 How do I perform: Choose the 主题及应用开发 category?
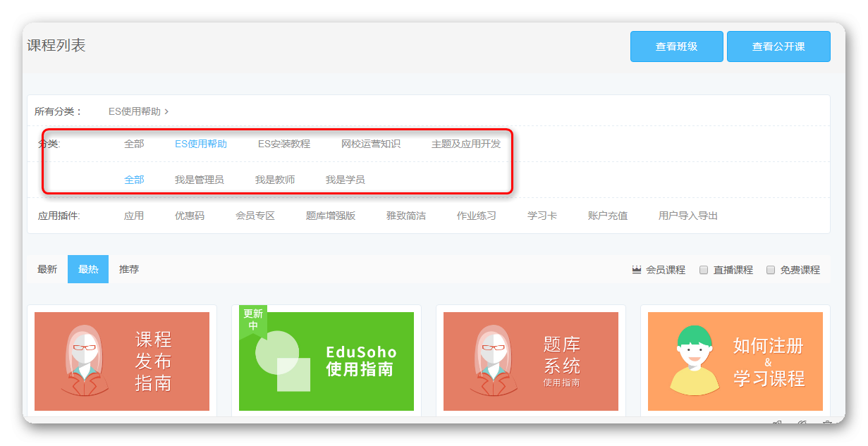point(465,144)
